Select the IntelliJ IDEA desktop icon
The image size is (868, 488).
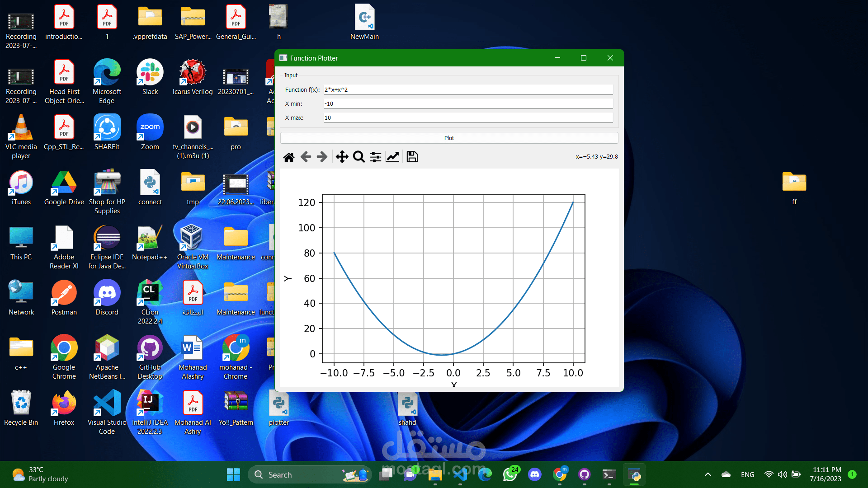[150, 413]
